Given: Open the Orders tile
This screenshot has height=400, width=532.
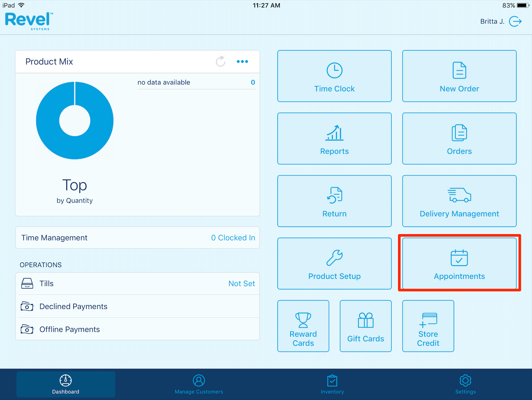Looking at the screenshot, I should pyautogui.click(x=459, y=139).
